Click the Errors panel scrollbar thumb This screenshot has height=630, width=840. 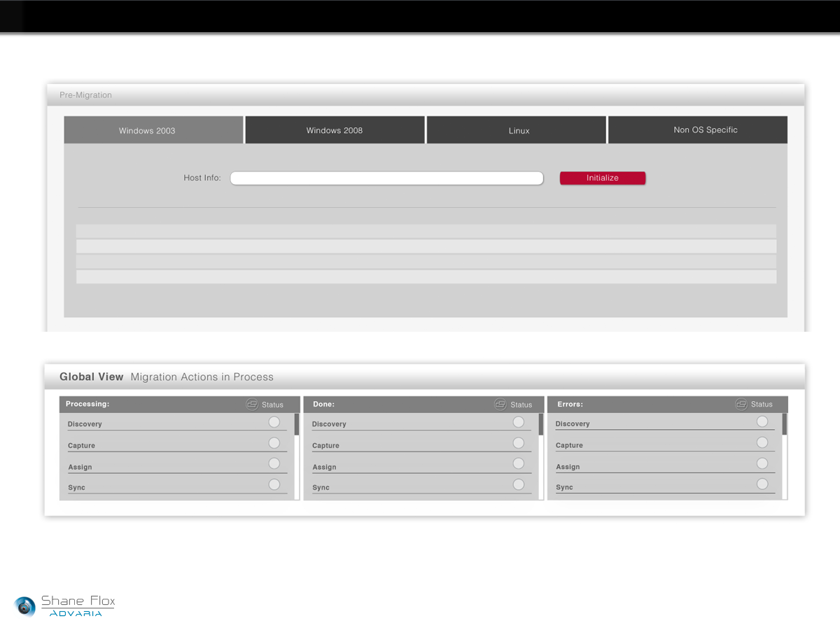click(x=785, y=424)
